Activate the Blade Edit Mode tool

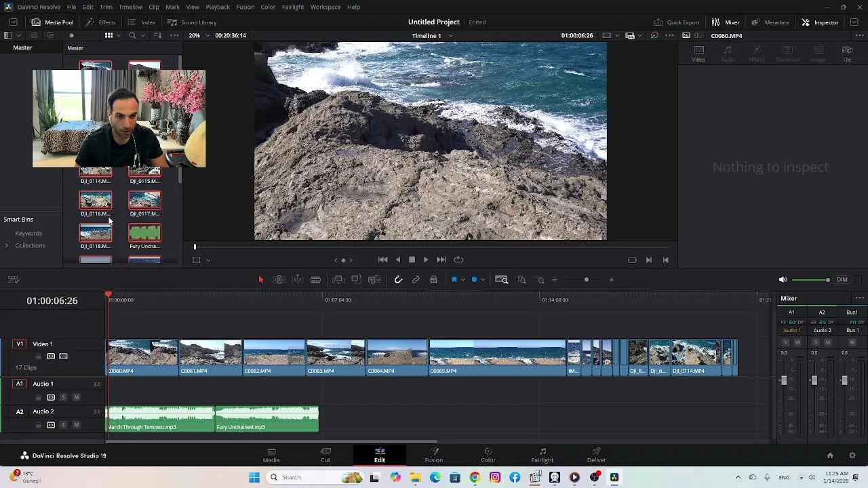click(315, 280)
